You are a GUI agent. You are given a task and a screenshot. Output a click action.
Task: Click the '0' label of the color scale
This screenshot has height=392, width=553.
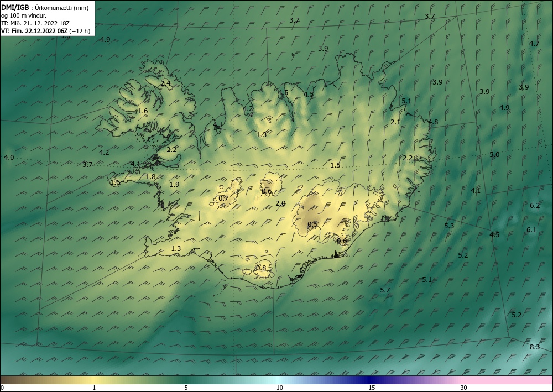(2, 388)
